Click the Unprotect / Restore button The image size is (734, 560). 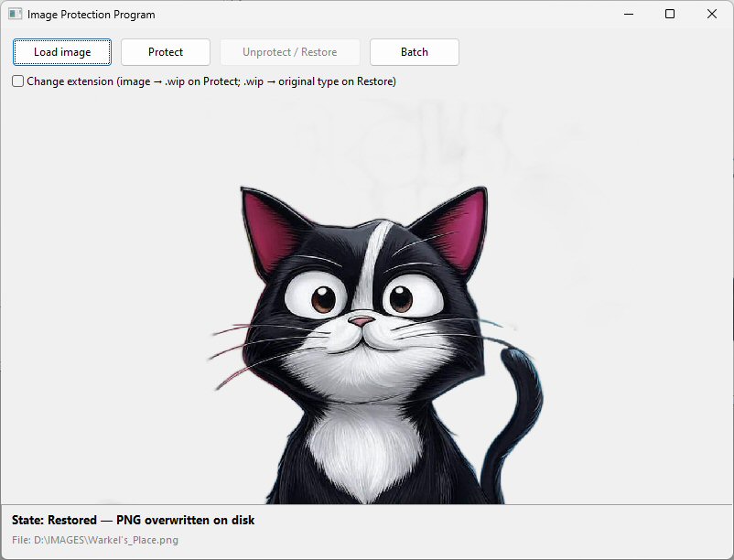tap(290, 52)
